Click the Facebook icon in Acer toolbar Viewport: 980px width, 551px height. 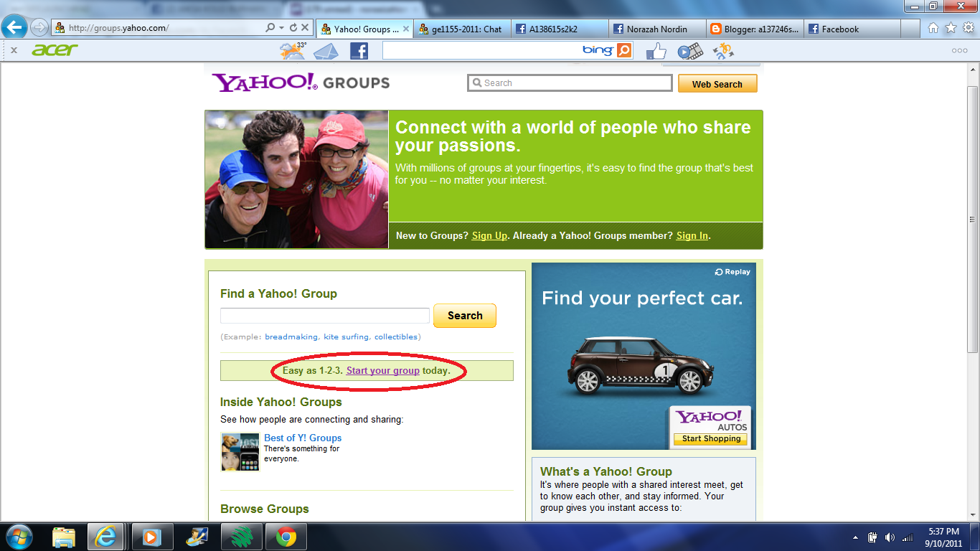coord(359,51)
